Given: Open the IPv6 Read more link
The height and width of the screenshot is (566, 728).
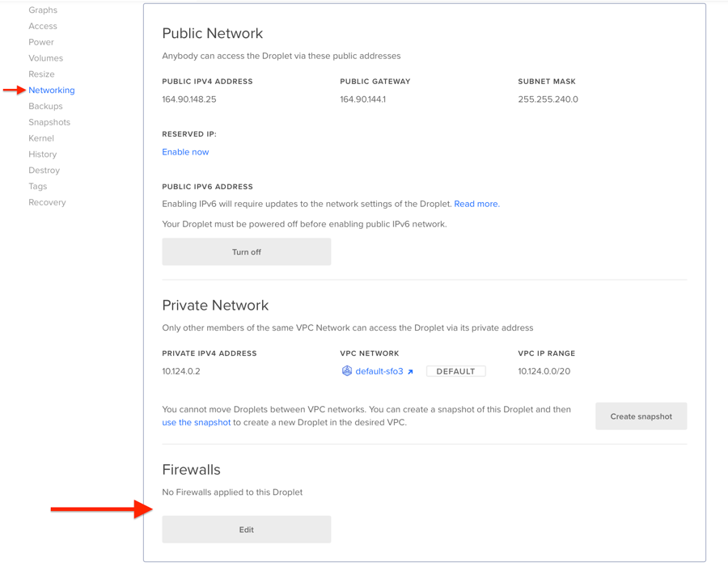Looking at the screenshot, I should click(x=476, y=204).
